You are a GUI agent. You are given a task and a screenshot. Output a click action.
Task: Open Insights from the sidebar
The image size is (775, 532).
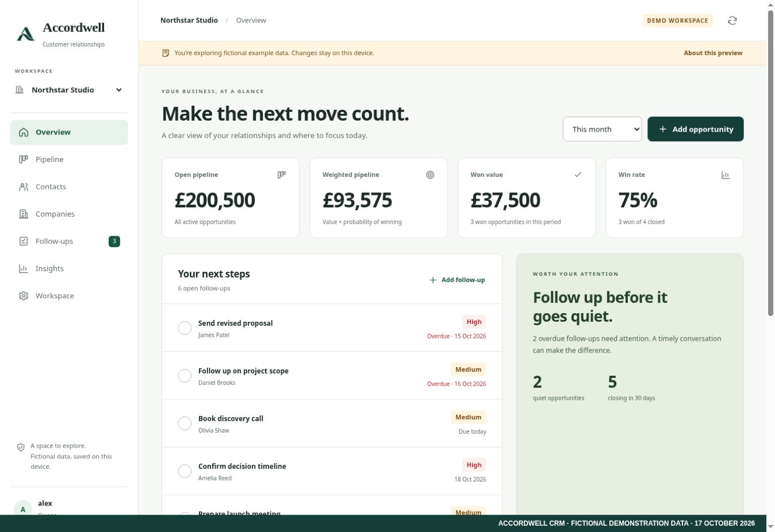click(x=69, y=268)
